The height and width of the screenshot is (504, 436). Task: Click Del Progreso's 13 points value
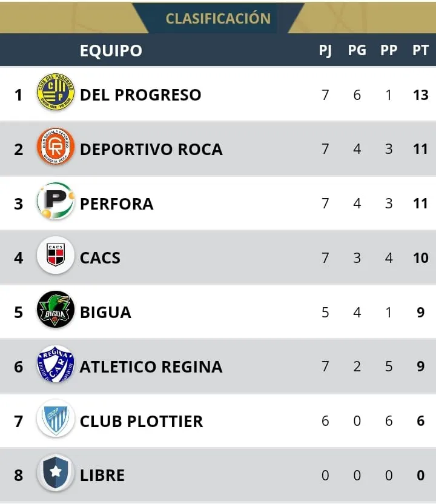tap(420, 94)
